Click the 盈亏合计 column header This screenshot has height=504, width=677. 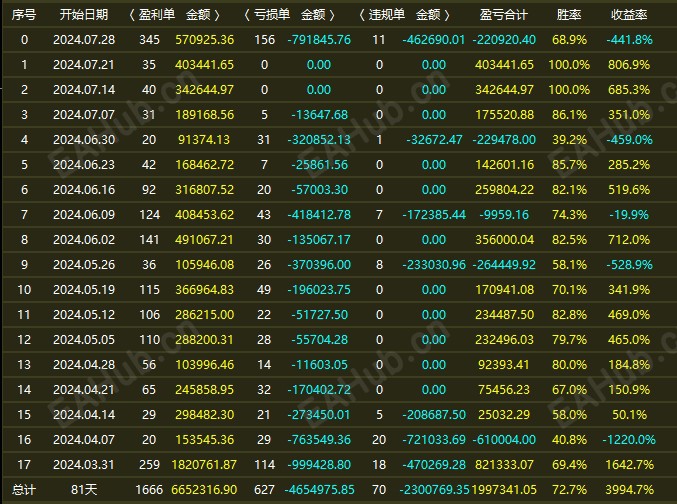click(504, 15)
